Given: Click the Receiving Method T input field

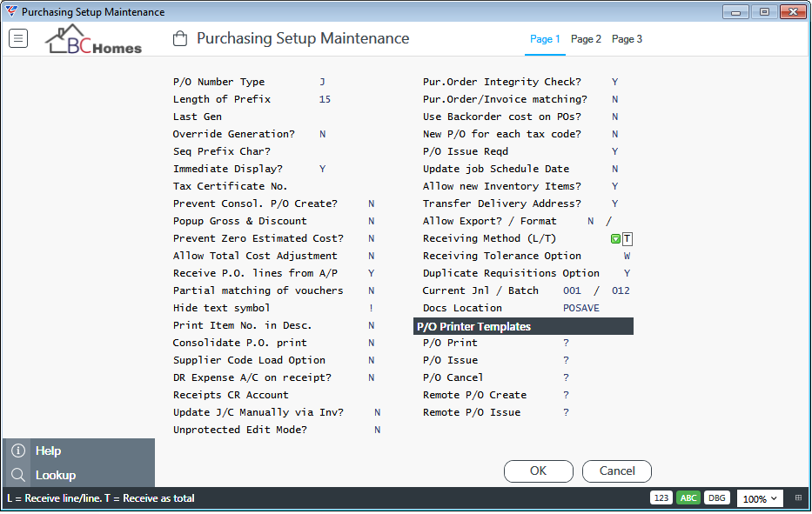Looking at the screenshot, I should (627, 238).
